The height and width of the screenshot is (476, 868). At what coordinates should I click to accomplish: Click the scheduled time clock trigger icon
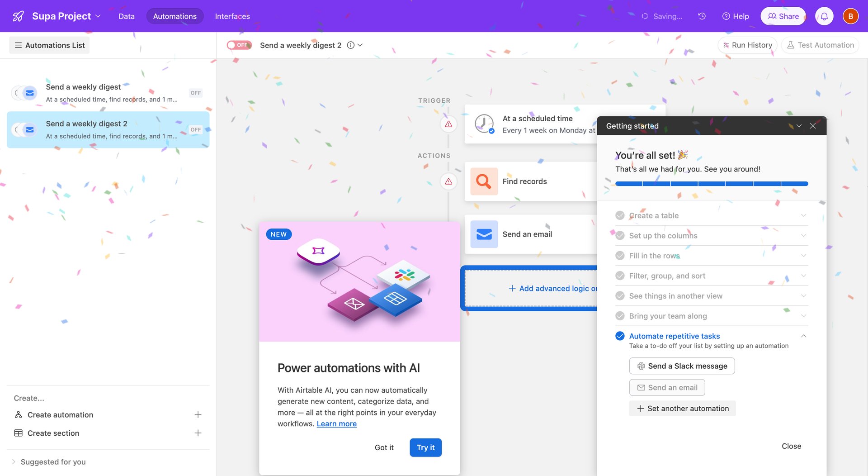click(x=483, y=124)
